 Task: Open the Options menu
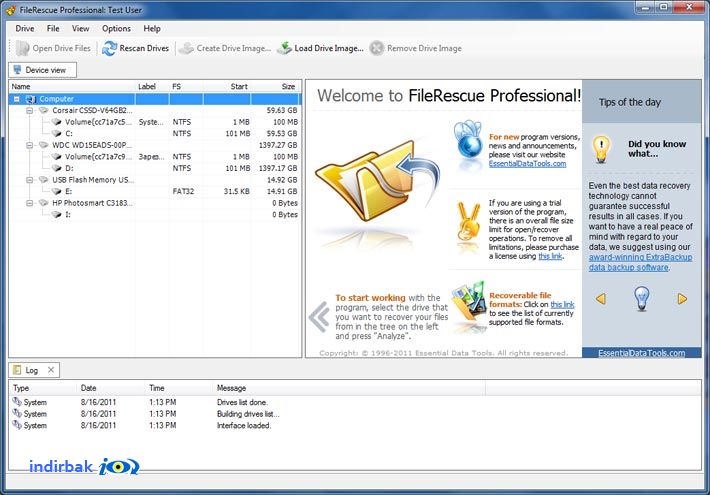click(116, 29)
